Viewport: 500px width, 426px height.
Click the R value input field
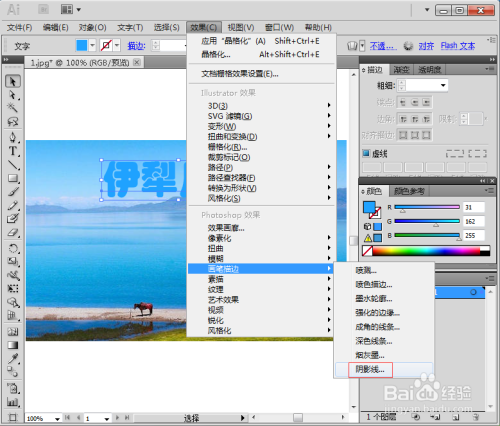473,207
